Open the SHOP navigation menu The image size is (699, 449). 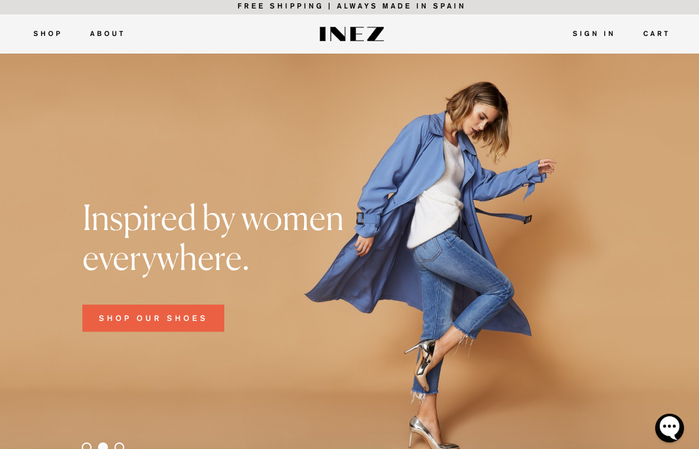coord(47,33)
